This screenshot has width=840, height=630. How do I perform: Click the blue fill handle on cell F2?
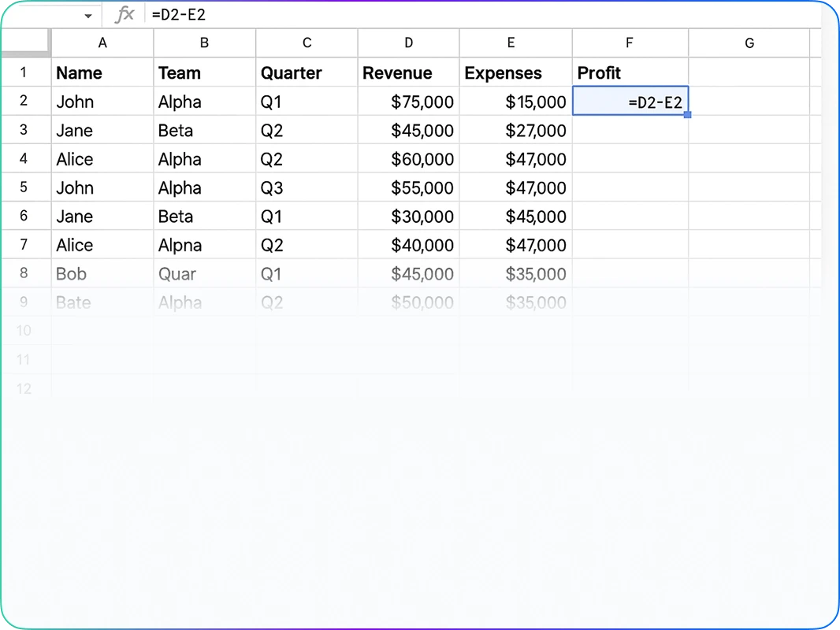(686, 114)
